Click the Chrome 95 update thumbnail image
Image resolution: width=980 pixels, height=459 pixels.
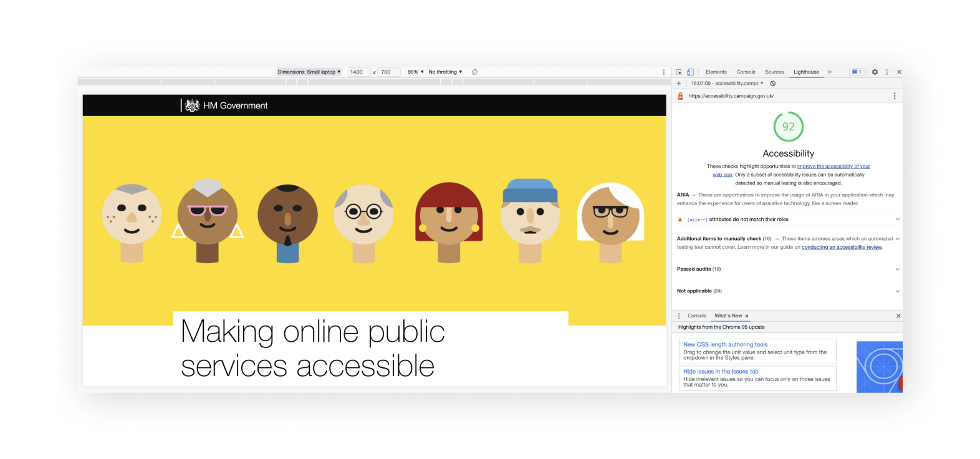(880, 367)
